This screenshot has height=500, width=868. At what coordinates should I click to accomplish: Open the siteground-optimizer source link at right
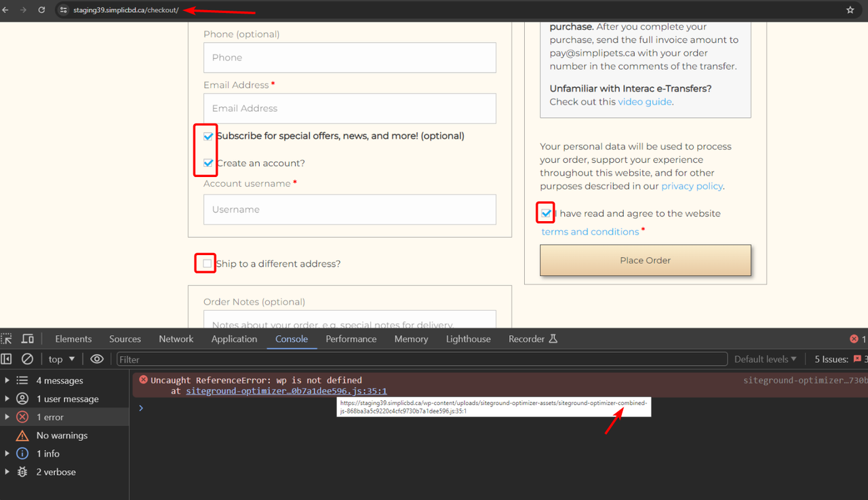pos(806,381)
